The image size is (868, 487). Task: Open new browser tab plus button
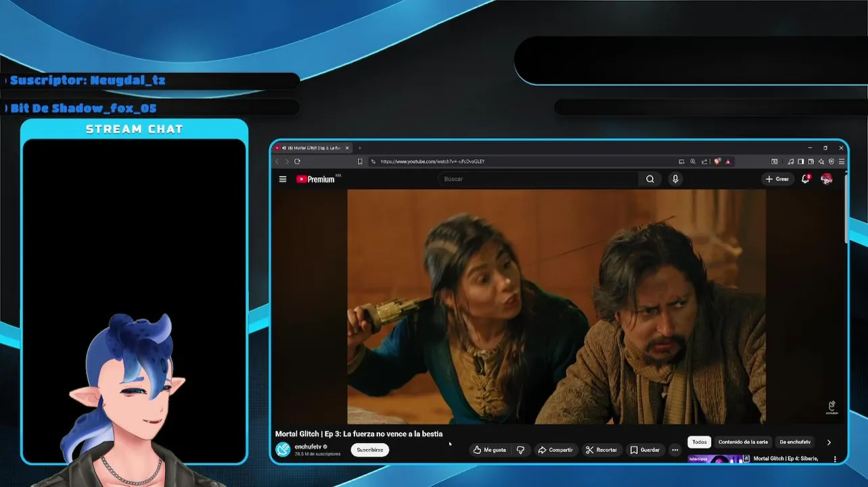[360, 147]
